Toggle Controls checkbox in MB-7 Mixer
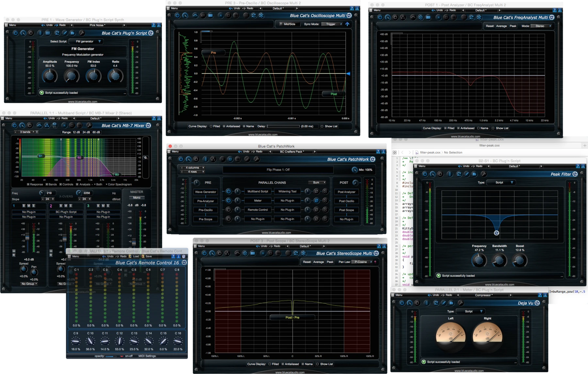 [60, 184]
